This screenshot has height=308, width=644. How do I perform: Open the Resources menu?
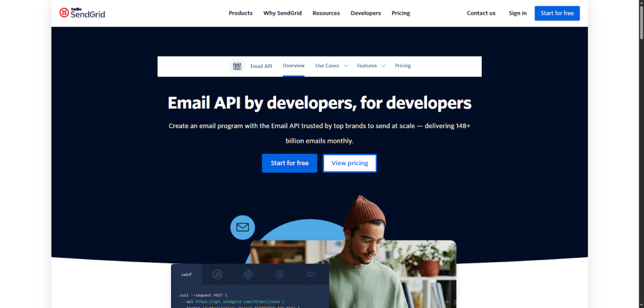[x=326, y=13]
